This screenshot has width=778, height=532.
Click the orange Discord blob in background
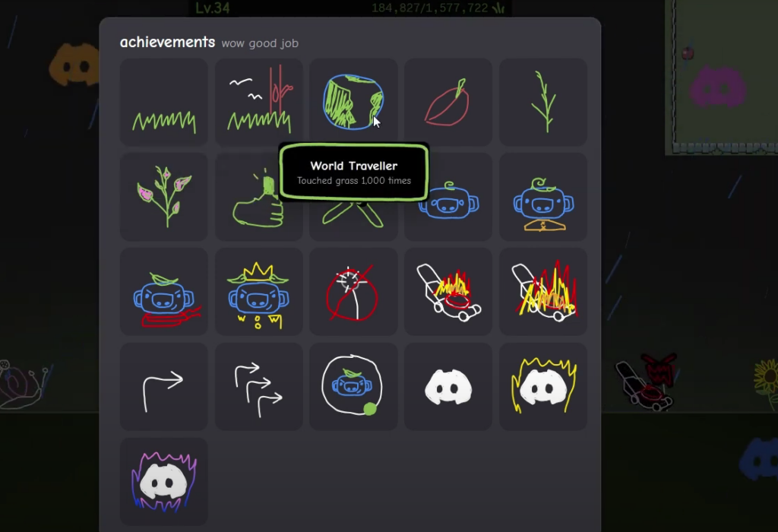[x=74, y=65]
